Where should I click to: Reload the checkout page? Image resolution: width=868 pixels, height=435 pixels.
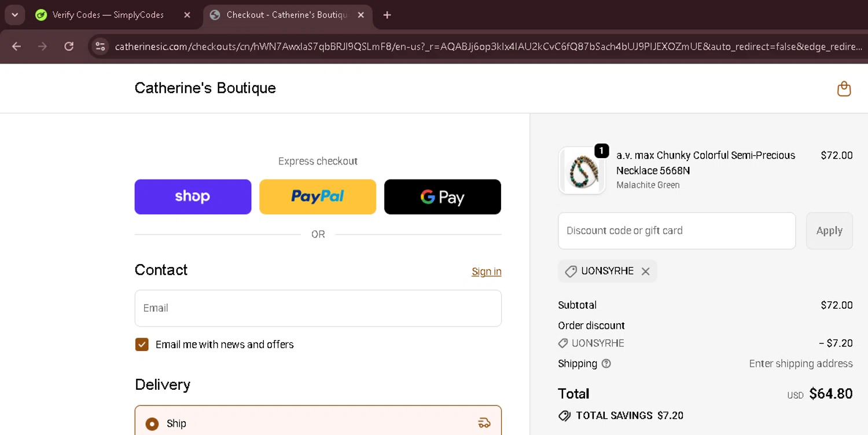tap(69, 46)
